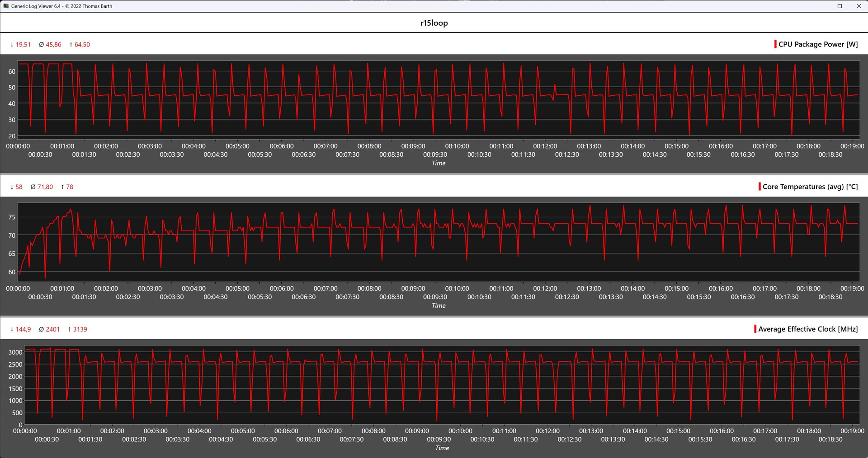Click the 00:10:00 mark on CPU power axis

pos(457,146)
